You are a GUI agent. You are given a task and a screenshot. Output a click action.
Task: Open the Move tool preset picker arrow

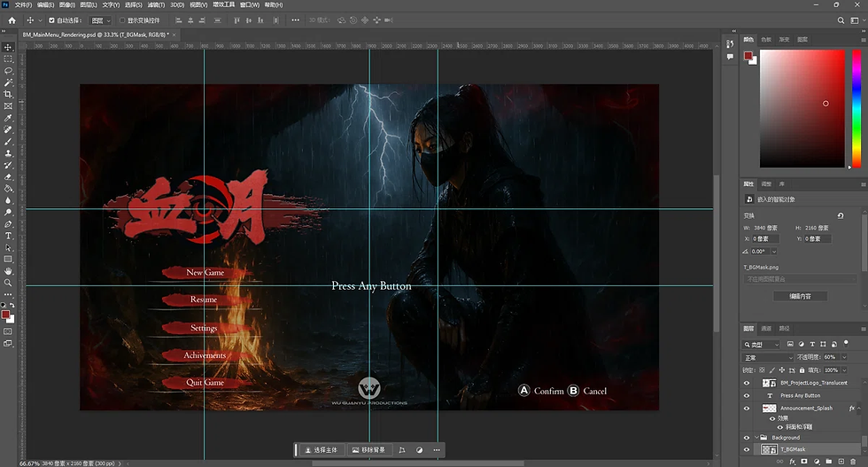pyautogui.click(x=40, y=20)
